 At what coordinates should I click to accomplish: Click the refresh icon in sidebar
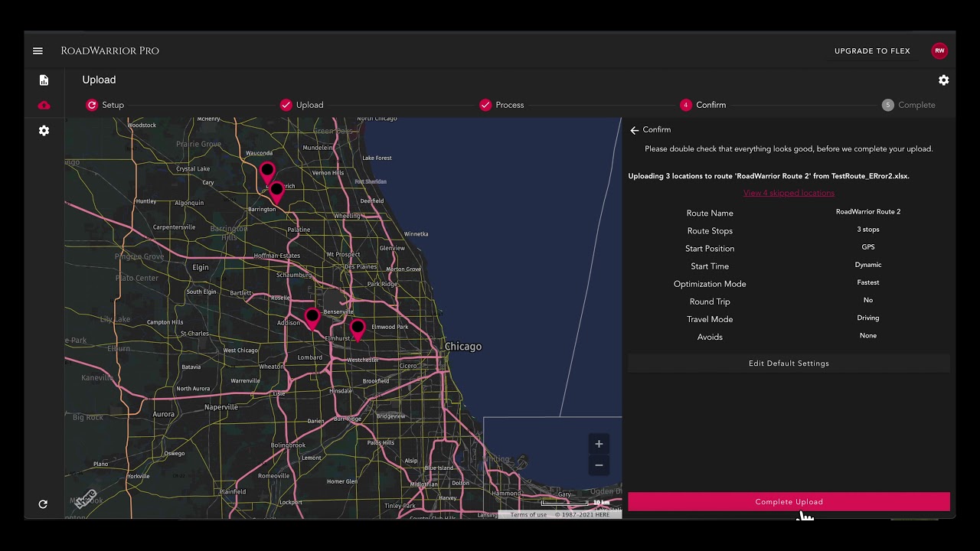[43, 504]
